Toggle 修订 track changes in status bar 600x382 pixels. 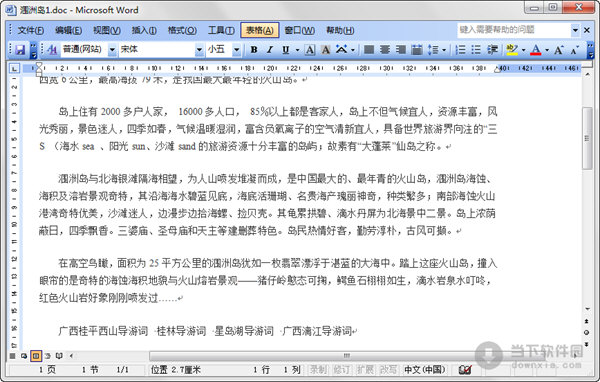point(341,370)
